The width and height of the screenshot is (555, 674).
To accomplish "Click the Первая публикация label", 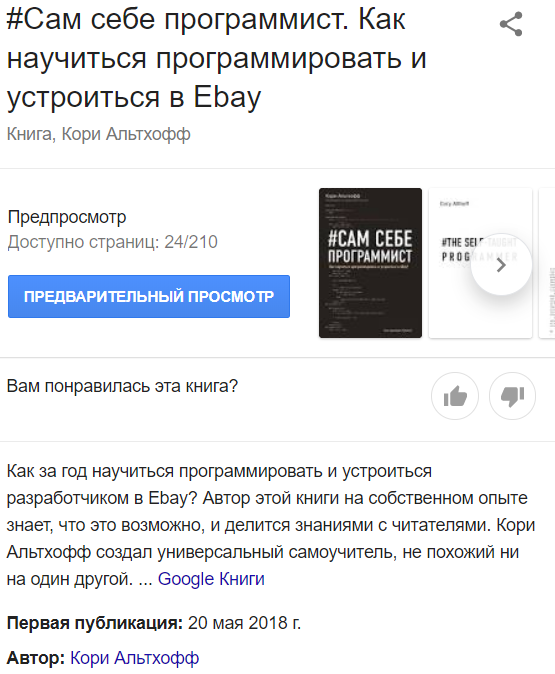I will pyautogui.click(x=95, y=623).
